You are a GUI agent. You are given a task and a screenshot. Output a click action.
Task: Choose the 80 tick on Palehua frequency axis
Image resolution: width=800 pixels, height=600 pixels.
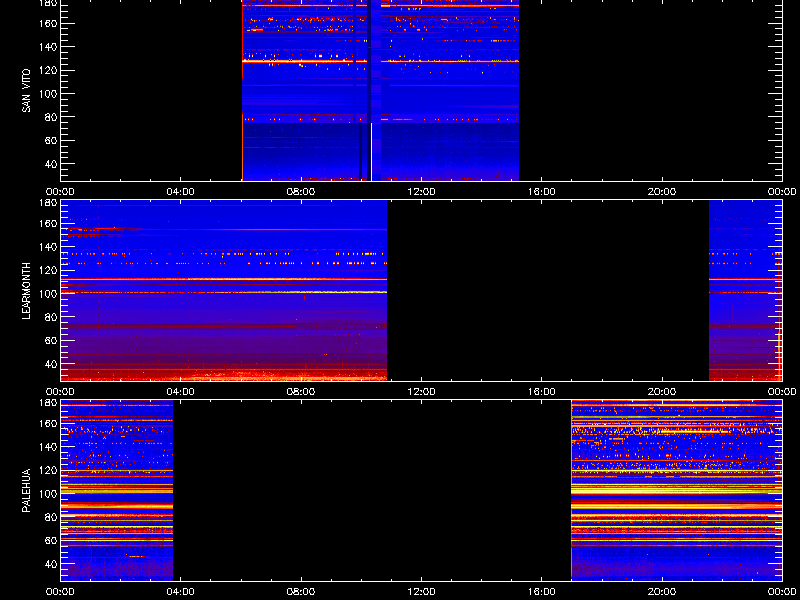(51, 517)
